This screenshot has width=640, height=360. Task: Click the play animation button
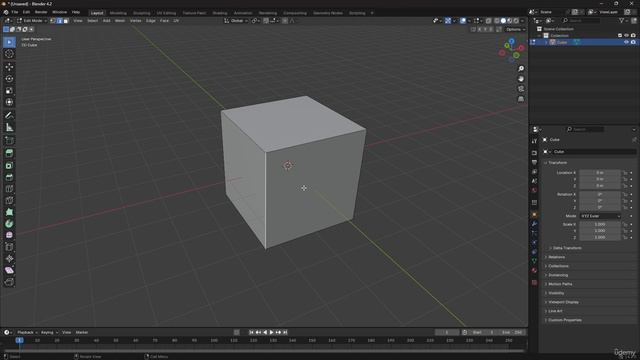click(x=271, y=333)
